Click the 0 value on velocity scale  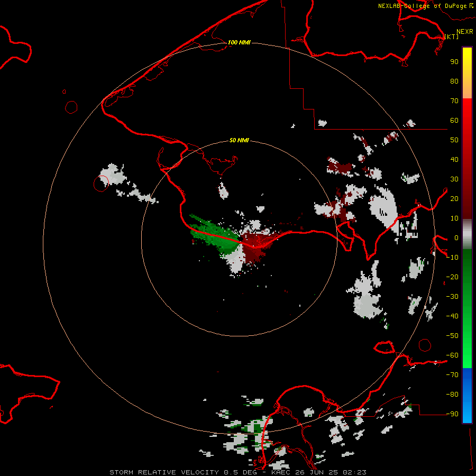(x=456, y=237)
